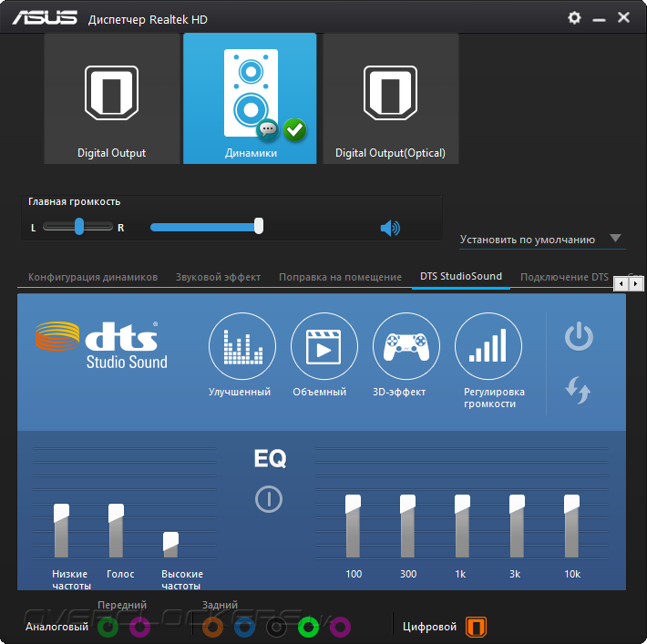Click the DTS Studio Sound logo
647x644 pixels.
coord(101,345)
